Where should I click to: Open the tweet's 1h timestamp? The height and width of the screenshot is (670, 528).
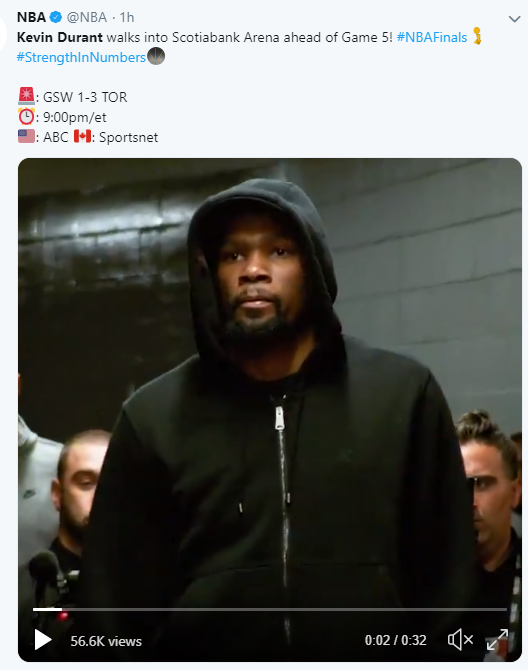click(127, 17)
